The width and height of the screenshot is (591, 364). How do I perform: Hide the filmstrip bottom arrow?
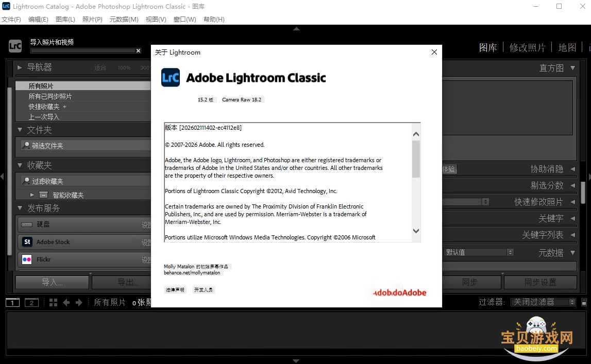point(296,361)
